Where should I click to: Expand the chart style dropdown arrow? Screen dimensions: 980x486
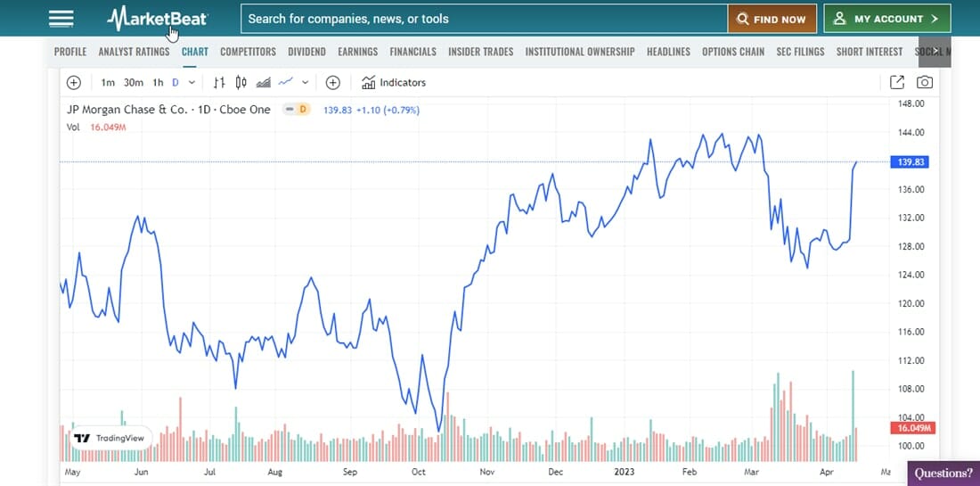pos(306,83)
